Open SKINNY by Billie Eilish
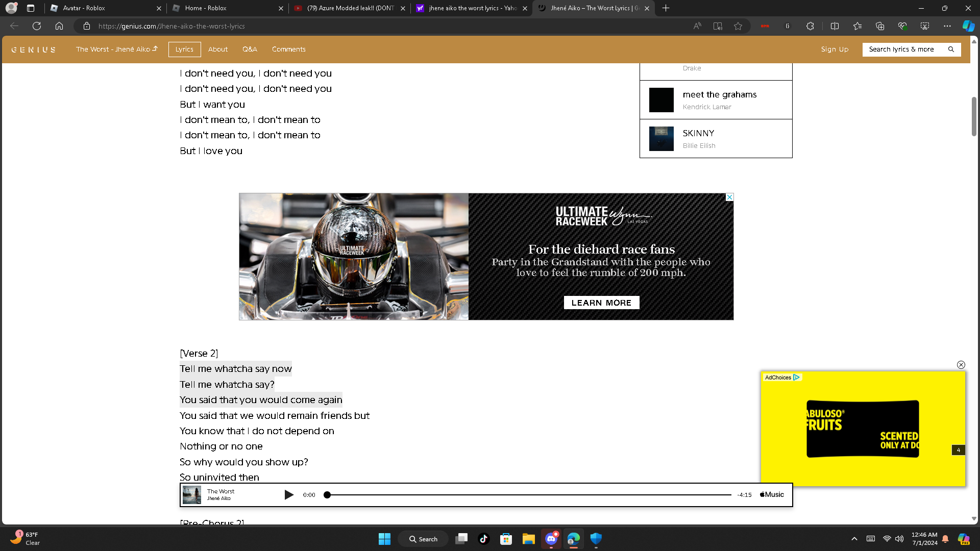 [x=716, y=139]
